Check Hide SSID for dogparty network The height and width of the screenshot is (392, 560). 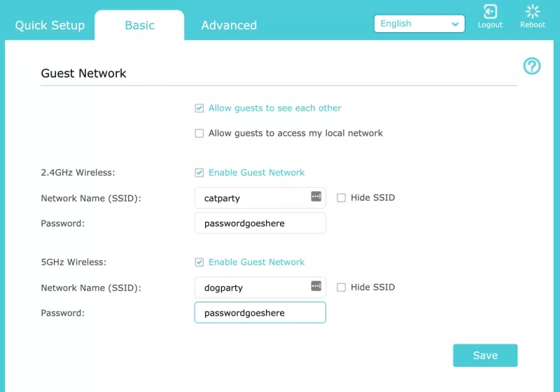click(x=341, y=288)
